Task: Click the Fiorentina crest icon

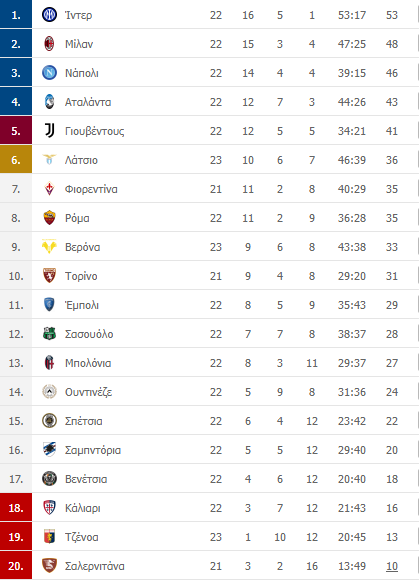Action: [x=49, y=189]
